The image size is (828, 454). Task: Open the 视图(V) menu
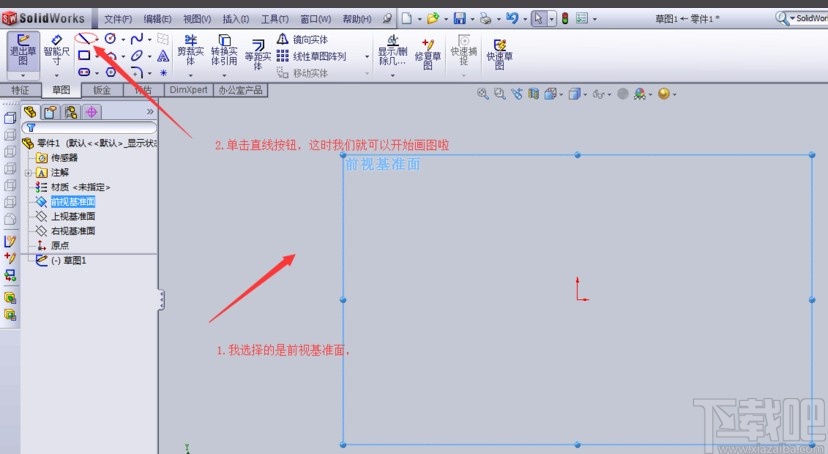click(x=197, y=19)
